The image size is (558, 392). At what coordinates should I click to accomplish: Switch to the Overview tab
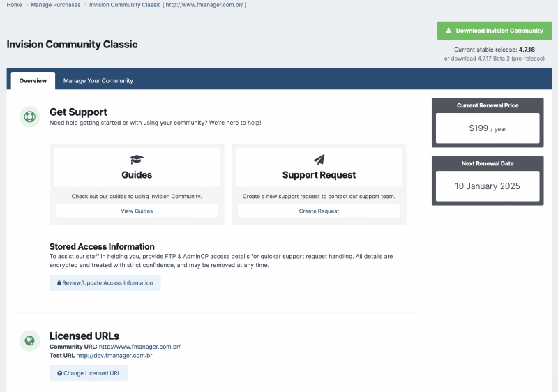33,81
